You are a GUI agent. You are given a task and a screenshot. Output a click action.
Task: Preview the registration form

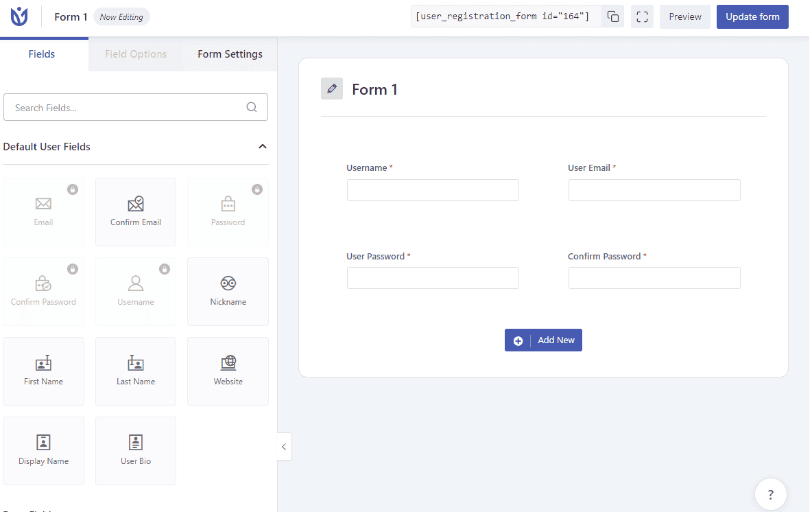684,16
